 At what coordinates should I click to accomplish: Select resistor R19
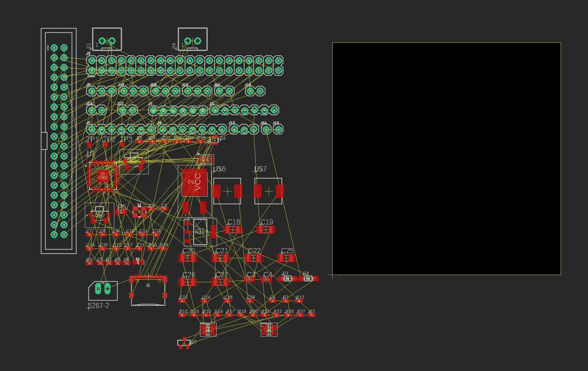point(163,248)
